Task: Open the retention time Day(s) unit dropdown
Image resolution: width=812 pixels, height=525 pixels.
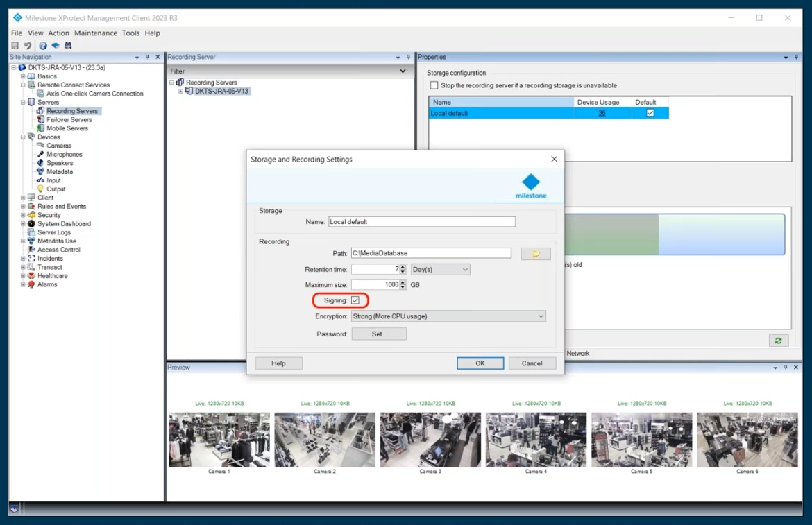Action: [x=440, y=269]
